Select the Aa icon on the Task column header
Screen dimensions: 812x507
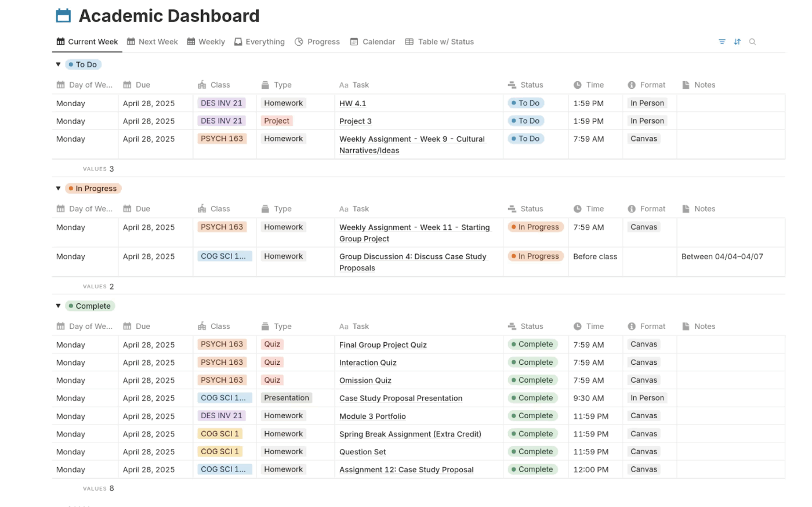345,85
